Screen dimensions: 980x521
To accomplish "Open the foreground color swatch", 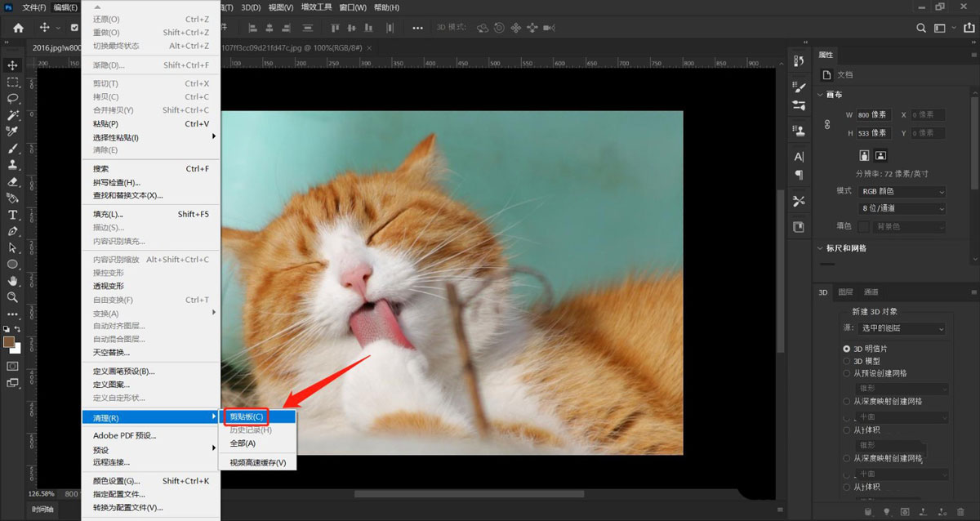I will (x=11, y=342).
